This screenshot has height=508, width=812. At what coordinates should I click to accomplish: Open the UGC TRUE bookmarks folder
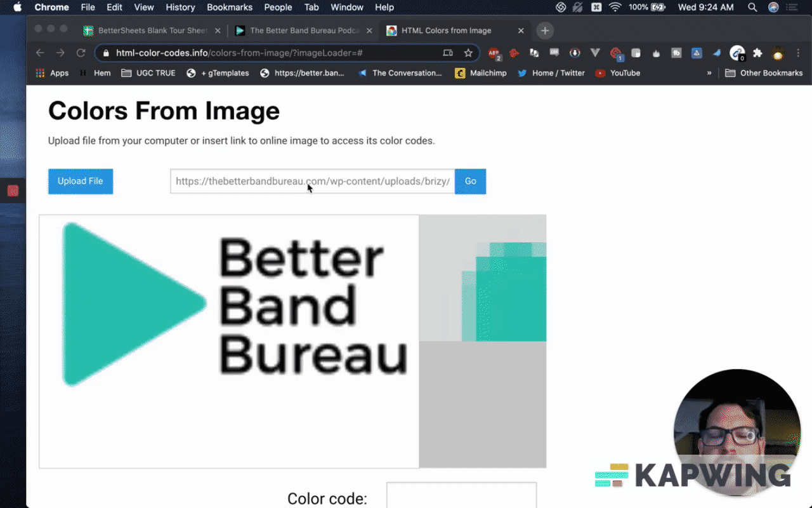(x=148, y=73)
